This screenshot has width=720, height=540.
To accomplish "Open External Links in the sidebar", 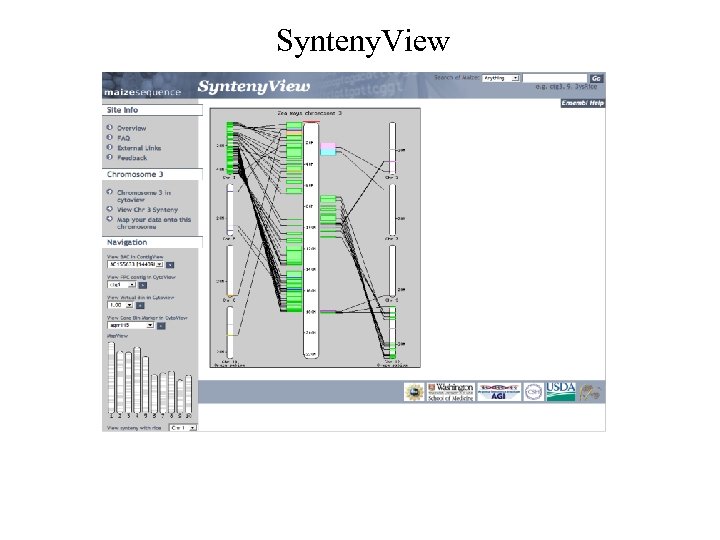I will (139, 148).
